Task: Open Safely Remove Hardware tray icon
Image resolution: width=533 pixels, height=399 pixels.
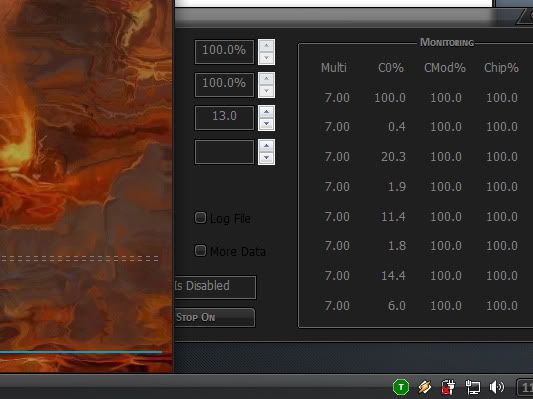Action: click(425, 387)
